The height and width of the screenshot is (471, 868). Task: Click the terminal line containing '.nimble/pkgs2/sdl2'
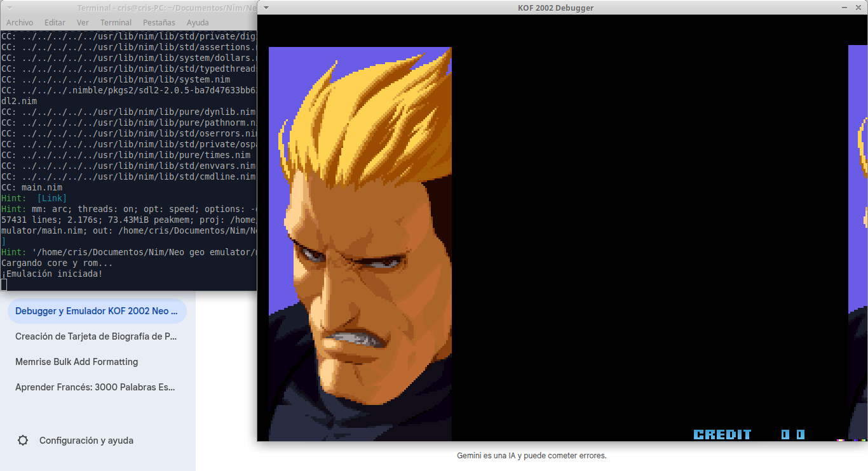tap(129, 90)
